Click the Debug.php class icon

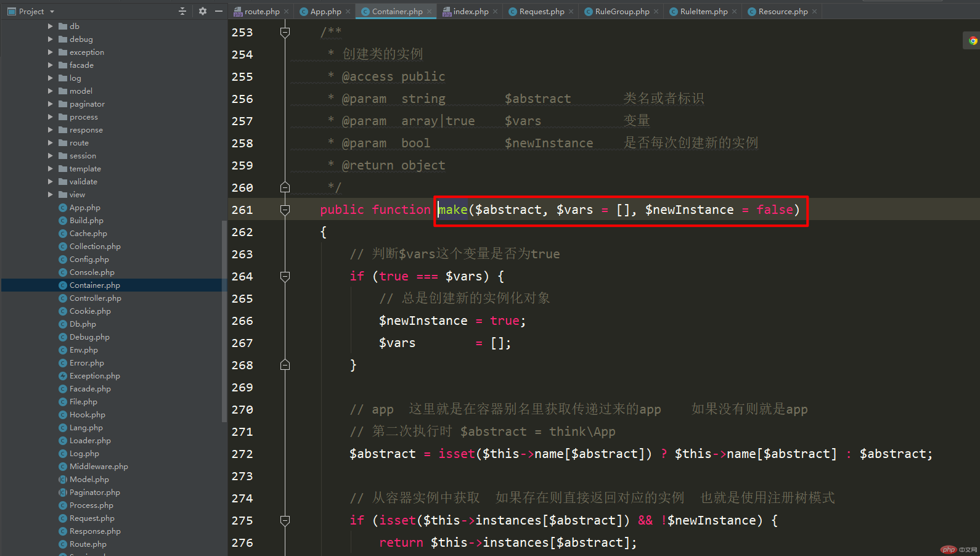click(63, 337)
